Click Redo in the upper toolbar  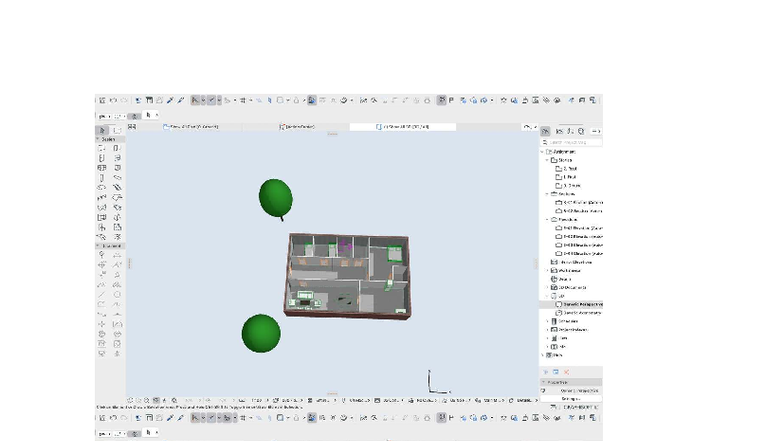click(x=124, y=100)
